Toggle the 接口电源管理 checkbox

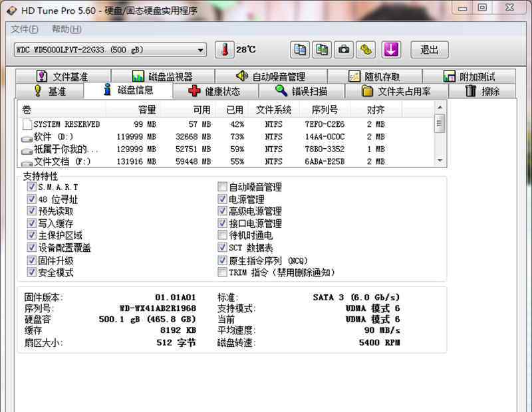[222, 223]
